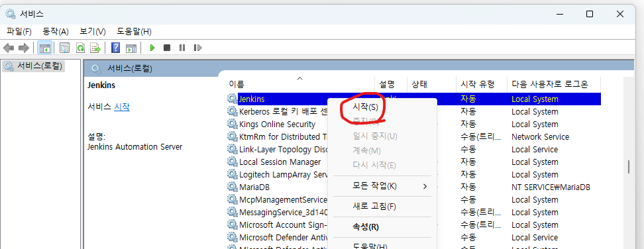Image resolution: width=644 pixels, height=249 pixels.
Task: Start service with green play icon
Action: coord(152,48)
